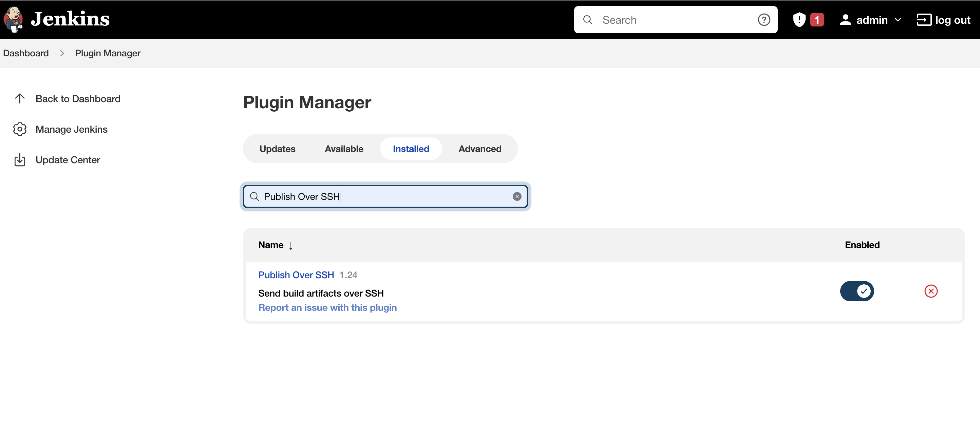This screenshot has width=980, height=435.
Task: Expand the admin user dropdown chevron
Action: coord(898,20)
